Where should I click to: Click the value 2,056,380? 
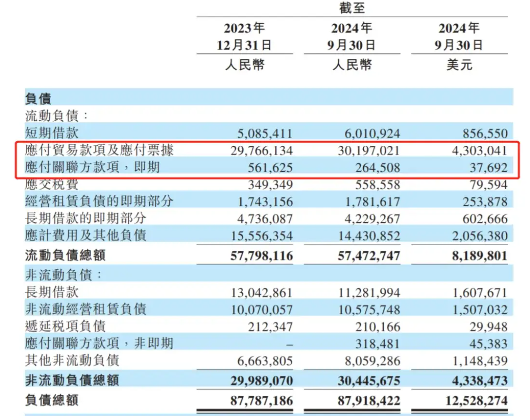point(480,236)
